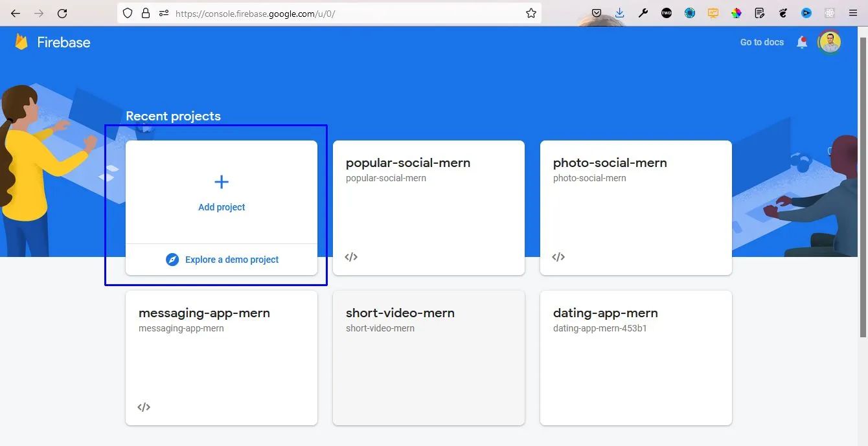
Task: Open the messaging-app-mern project card
Action: (222, 358)
